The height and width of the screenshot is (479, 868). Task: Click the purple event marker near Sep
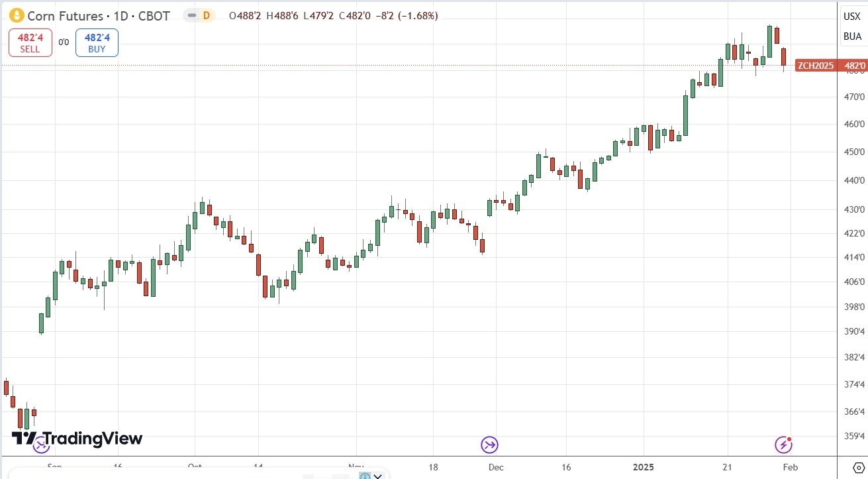point(40,444)
